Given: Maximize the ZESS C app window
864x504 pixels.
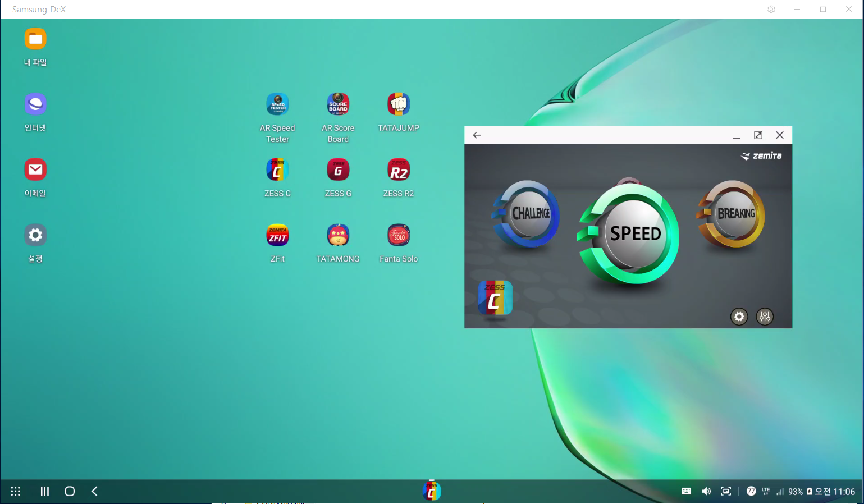Looking at the screenshot, I should coord(758,135).
